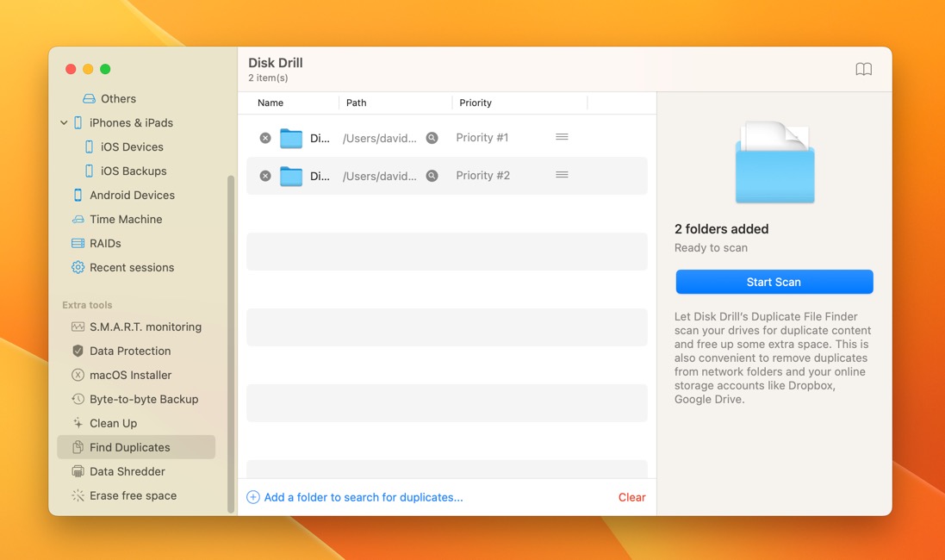
Task: Remove the Priority #1 folder entry
Action: [265, 138]
